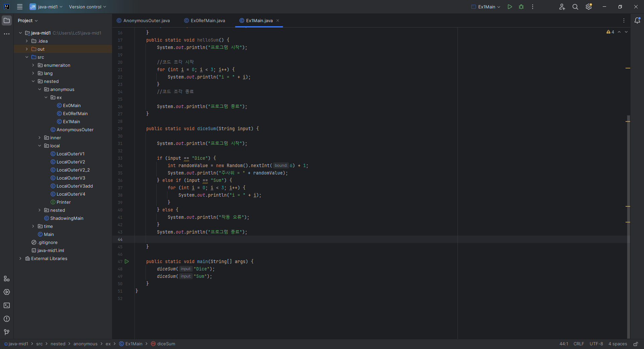Viewport: 644px width, 349px height.
Task: Open the Structure tool window
Action: (7, 279)
